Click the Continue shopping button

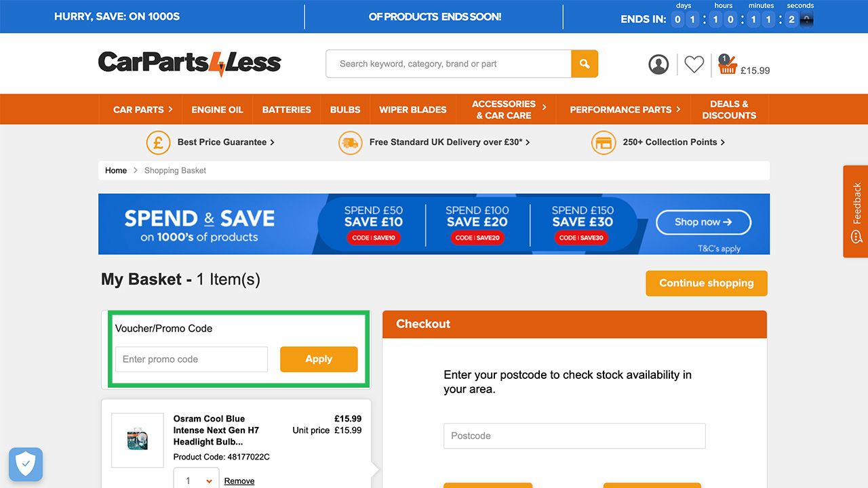tap(707, 283)
